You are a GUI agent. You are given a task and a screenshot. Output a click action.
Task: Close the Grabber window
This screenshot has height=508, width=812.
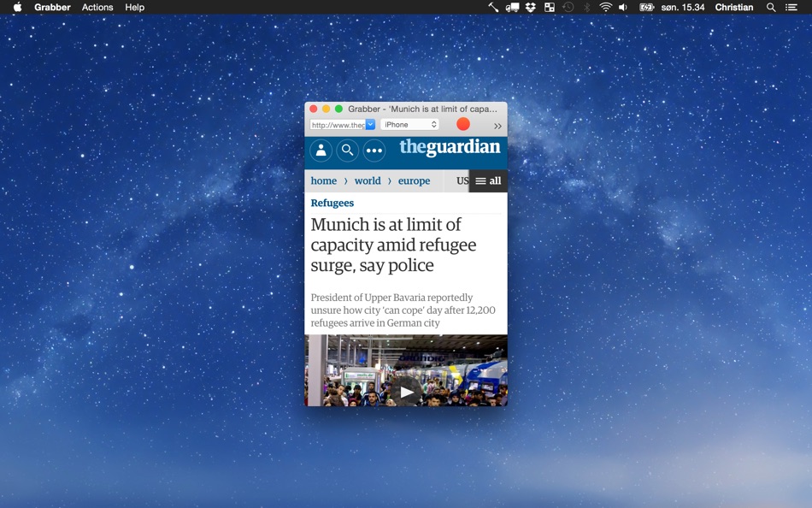314,109
